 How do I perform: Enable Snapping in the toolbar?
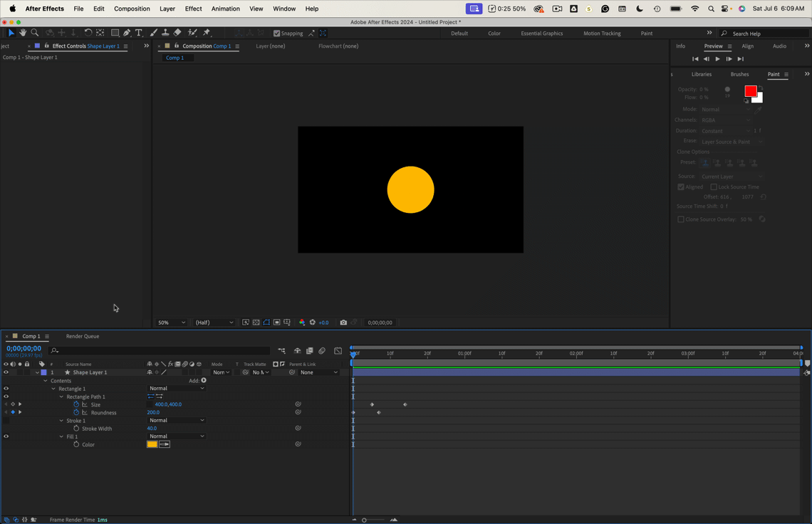point(277,33)
